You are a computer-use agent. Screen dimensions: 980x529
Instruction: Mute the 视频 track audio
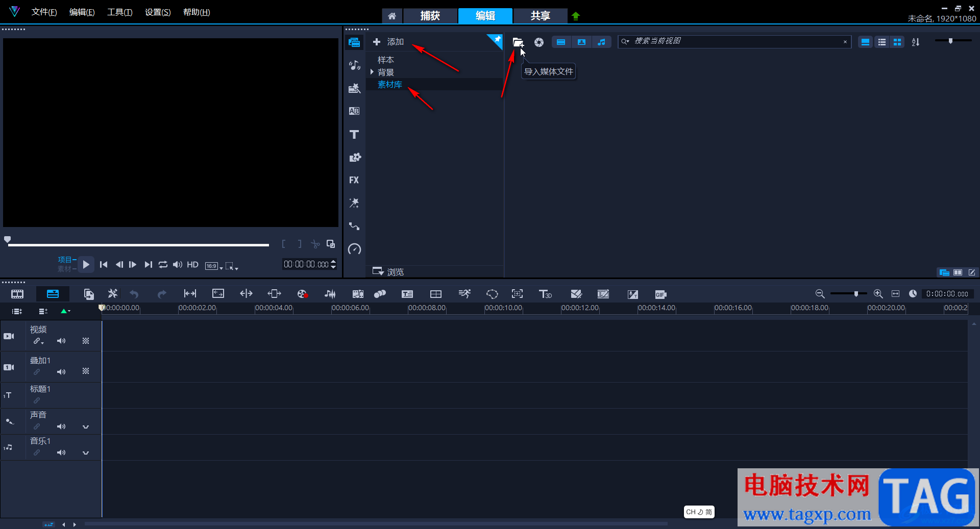[61, 341]
